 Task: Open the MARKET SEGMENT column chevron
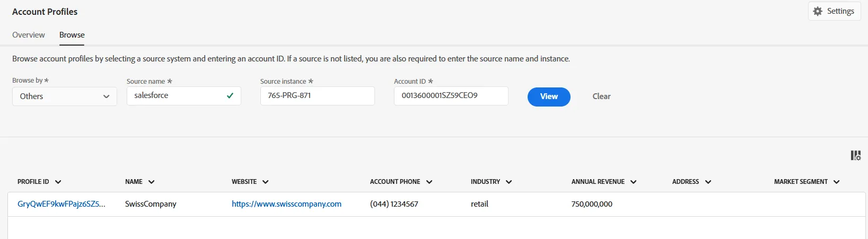[837, 182]
